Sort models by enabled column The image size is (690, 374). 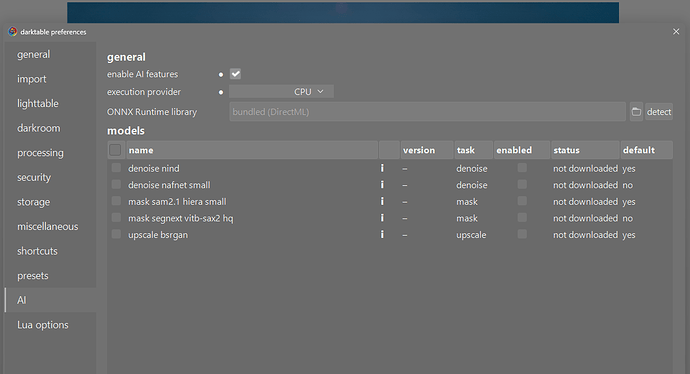pyautogui.click(x=522, y=150)
